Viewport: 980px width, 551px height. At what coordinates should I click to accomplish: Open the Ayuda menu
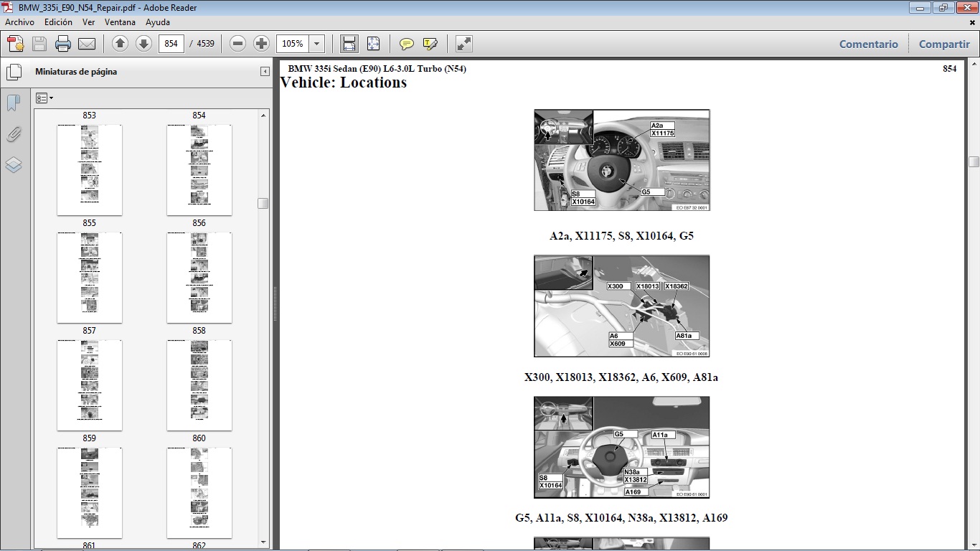158,22
